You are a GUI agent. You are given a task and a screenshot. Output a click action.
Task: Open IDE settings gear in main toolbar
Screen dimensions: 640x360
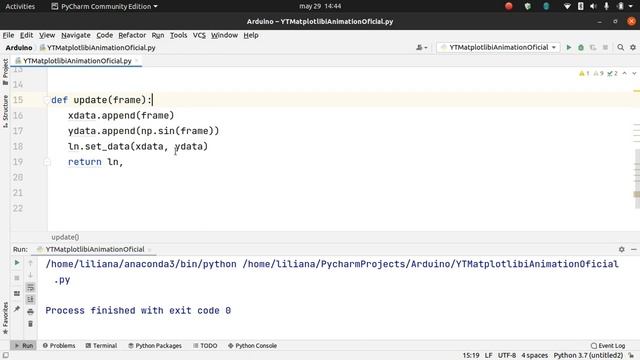(633, 47)
